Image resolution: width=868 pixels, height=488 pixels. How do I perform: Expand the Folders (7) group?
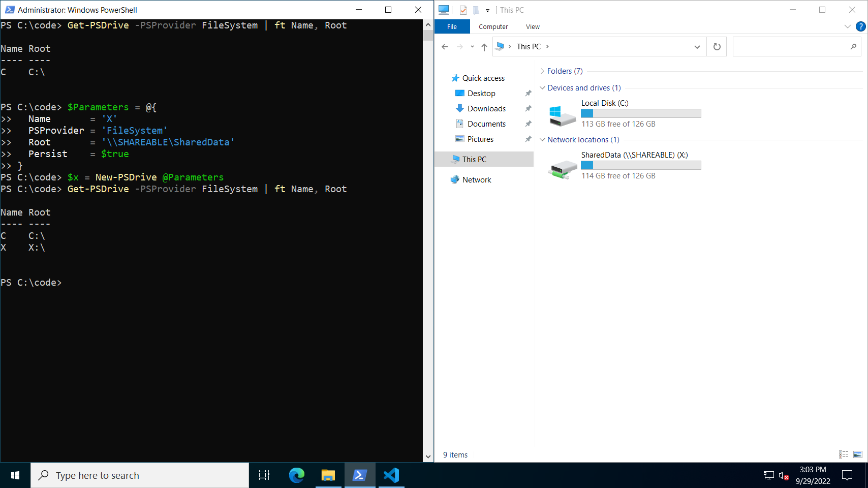tap(543, 71)
